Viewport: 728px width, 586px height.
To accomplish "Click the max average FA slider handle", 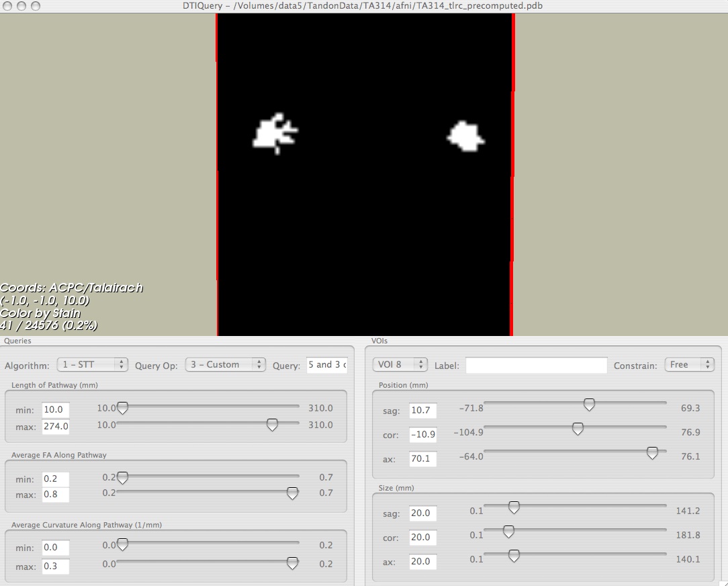I will tap(292, 493).
